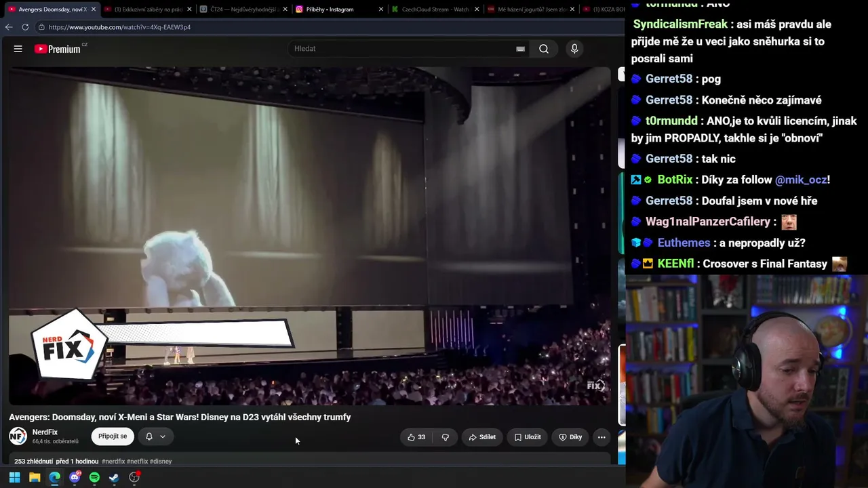Open more actions three-dot menu

(x=601, y=437)
